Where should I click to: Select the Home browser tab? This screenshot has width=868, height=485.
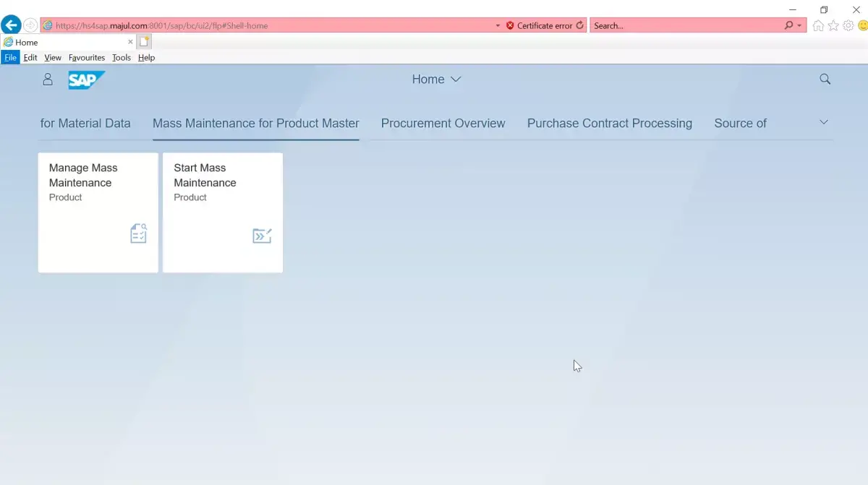click(69, 42)
